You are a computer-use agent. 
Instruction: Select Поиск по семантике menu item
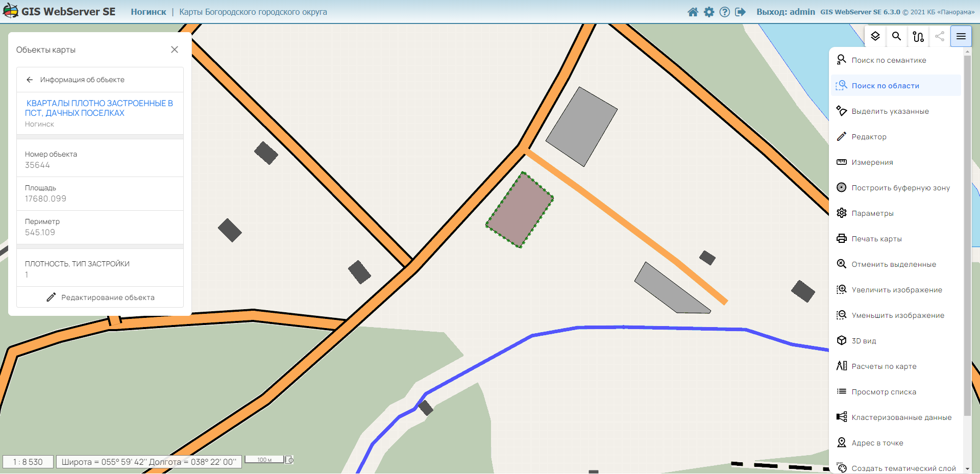888,60
